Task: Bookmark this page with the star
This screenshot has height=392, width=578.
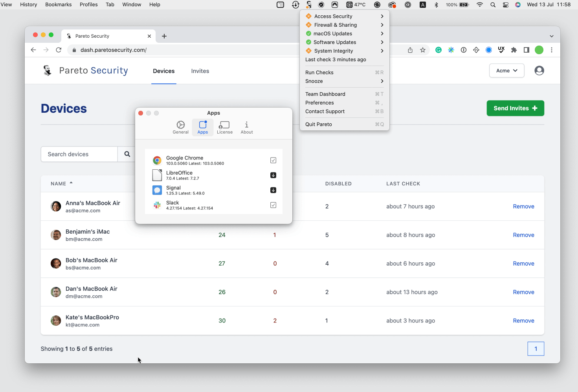Action: pos(423,50)
